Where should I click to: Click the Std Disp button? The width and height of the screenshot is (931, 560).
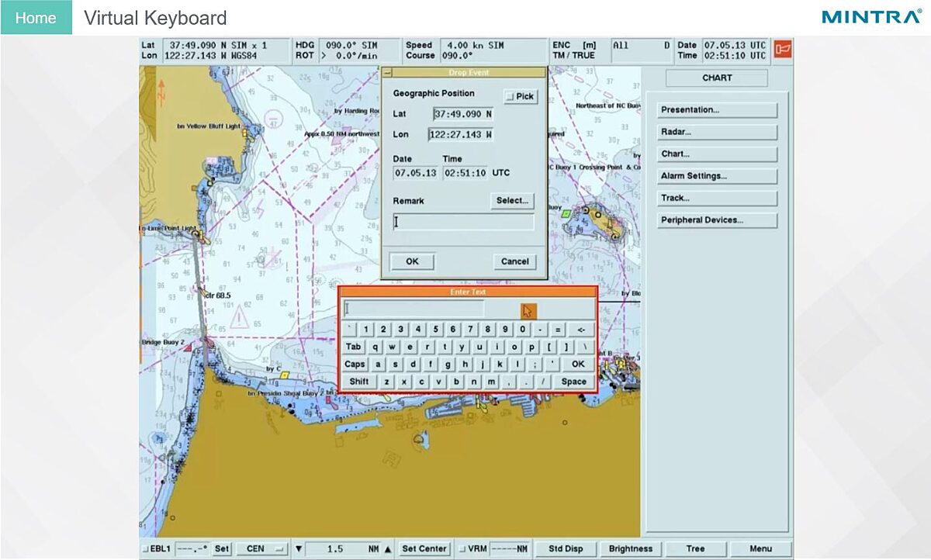(x=566, y=548)
